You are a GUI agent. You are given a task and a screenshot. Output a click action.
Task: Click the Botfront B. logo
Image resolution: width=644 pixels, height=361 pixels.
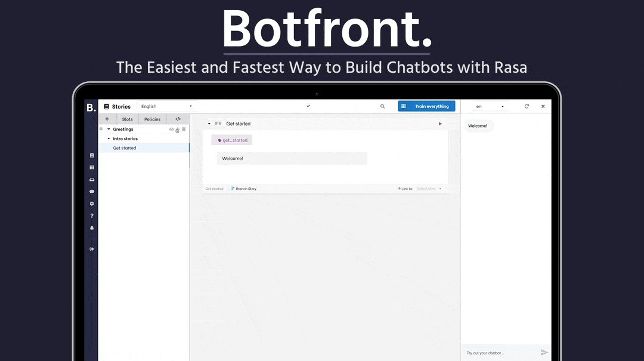click(x=91, y=107)
